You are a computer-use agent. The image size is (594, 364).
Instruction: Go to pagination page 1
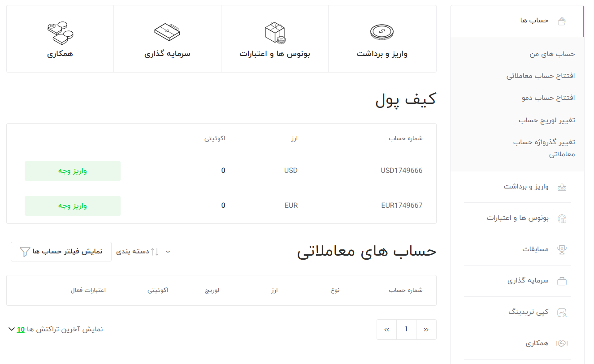point(406,330)
